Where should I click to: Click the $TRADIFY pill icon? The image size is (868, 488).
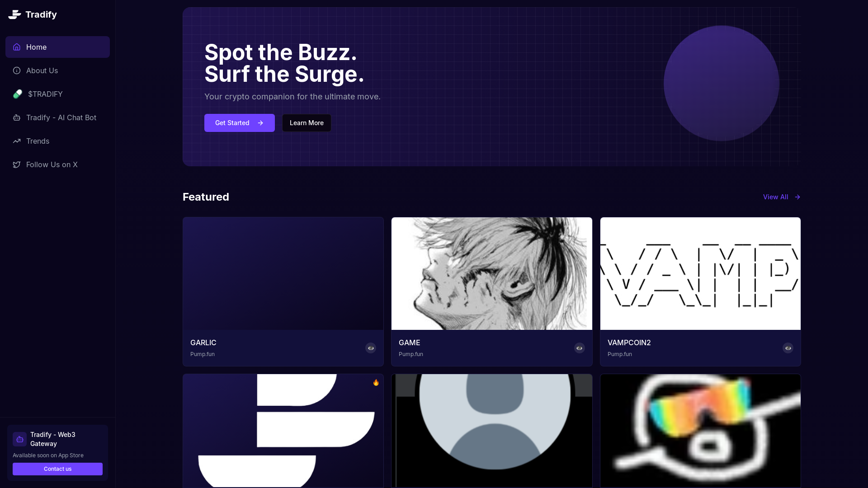pyautogui.click(x=18, y=94)
